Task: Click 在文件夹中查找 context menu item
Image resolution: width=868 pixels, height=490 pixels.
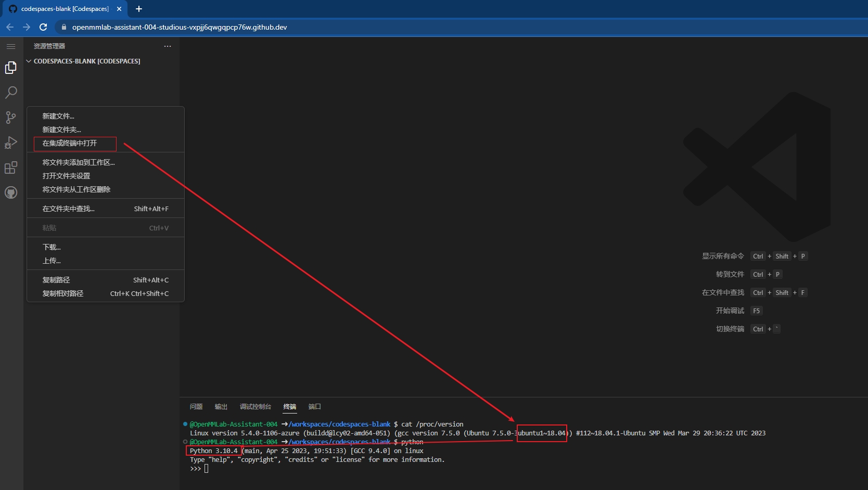Action: tap(68, 209)
